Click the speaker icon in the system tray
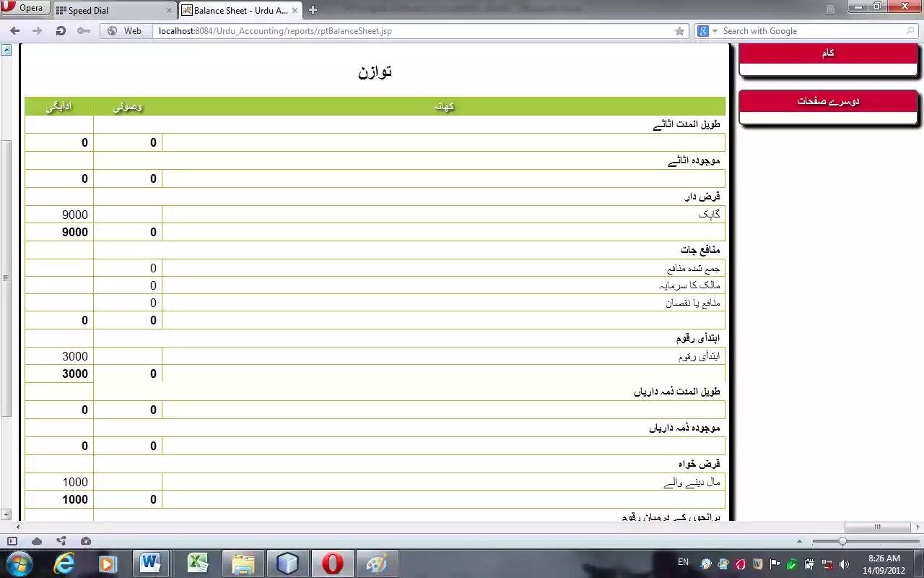Image resolution: width=924 pixels, height=578 pixels. 845,563
